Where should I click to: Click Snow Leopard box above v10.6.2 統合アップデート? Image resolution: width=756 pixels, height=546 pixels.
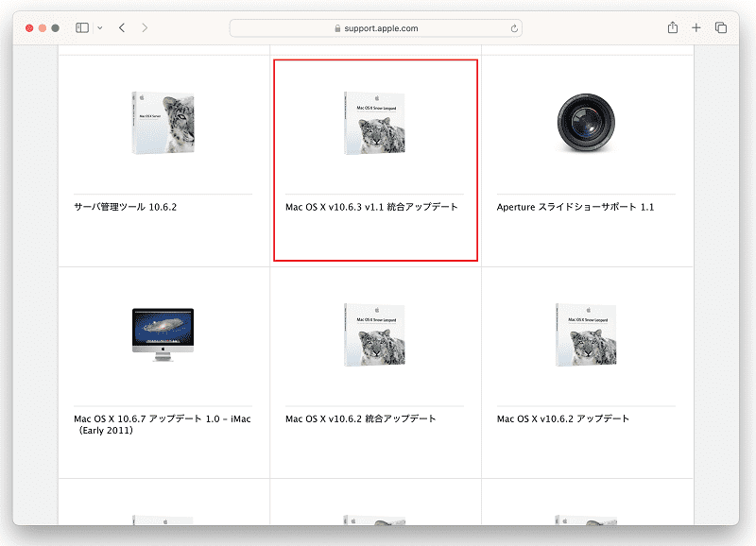click(x=374, y=335)
